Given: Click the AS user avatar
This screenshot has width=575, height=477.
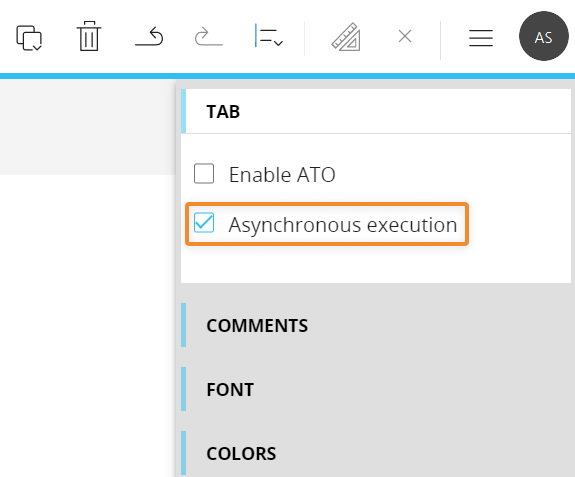Looking at the screenshot, I should point(543,36).
